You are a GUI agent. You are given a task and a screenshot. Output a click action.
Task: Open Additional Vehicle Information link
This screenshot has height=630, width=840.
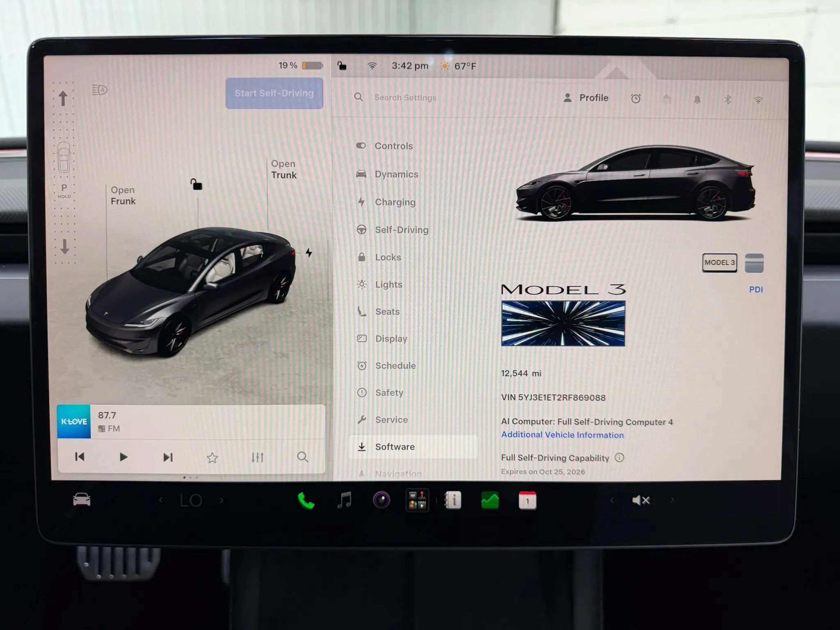click(562, 435)
